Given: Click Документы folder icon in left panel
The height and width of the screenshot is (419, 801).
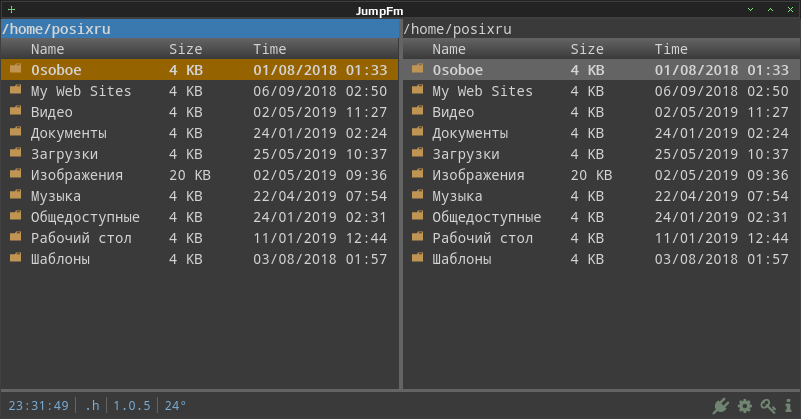Looking at the screenshot, I should [16, 131].
